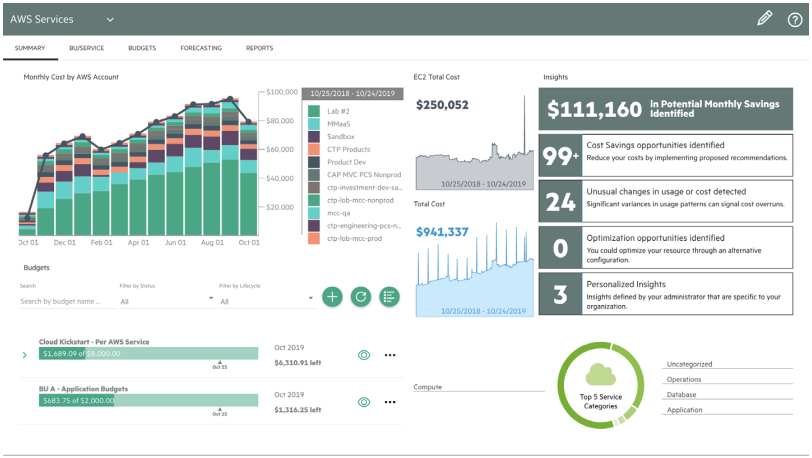Expand the Cloud Kickstart budget row
The height and width of the screenshot is (458, 812).
(x=24, y=354)
